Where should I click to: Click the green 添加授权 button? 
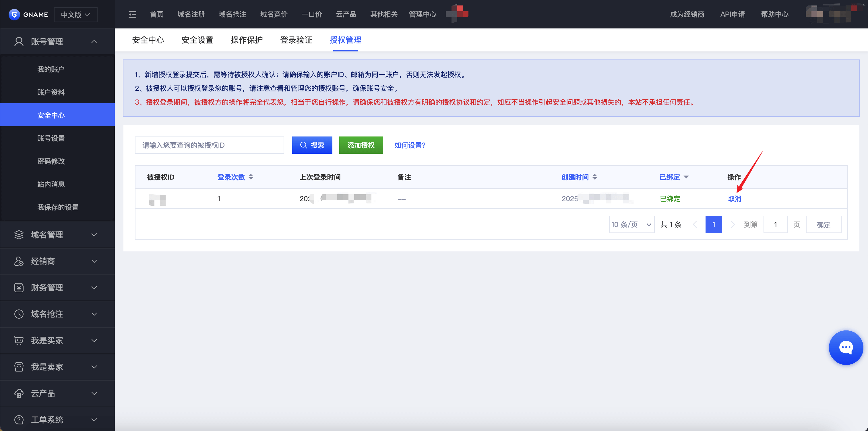[361, 145]
